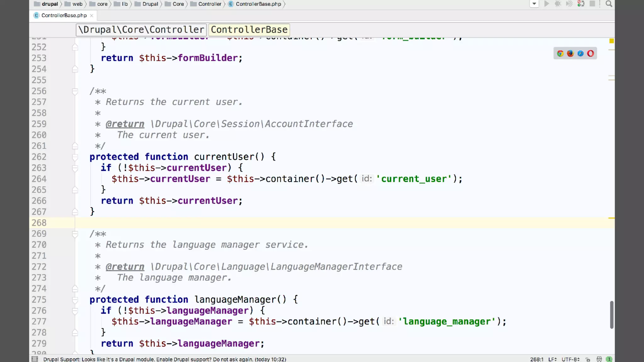This screenshot has height=362, width=644.
Task: Open in Firefox browser icon
Action: pyautogui.click(x=570, y=53)
